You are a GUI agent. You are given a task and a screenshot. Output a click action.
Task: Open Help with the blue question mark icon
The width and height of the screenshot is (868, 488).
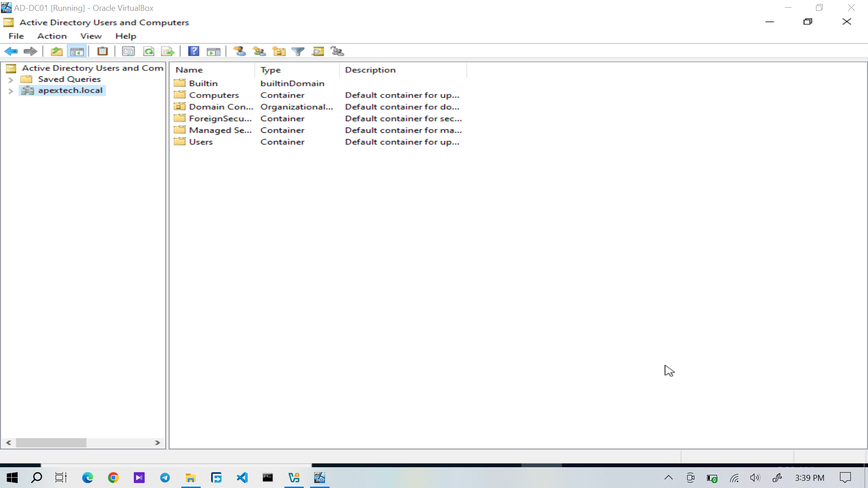coord(193,52)
